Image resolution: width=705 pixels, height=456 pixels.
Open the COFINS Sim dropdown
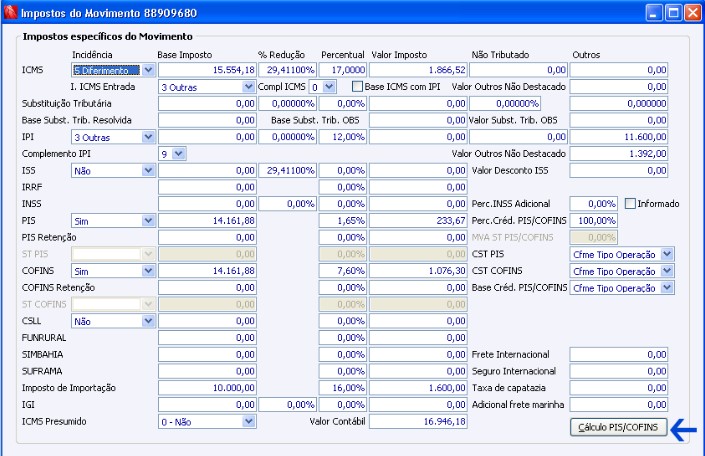coord(149,271)
